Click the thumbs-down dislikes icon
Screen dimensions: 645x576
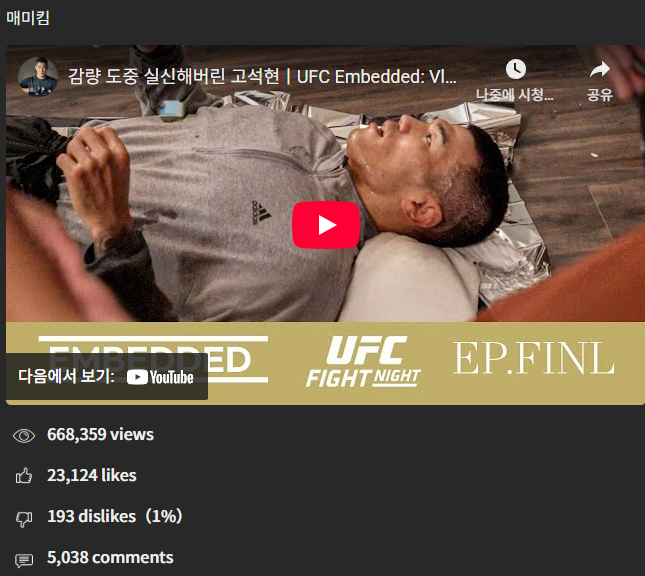(x=24, y=518)
